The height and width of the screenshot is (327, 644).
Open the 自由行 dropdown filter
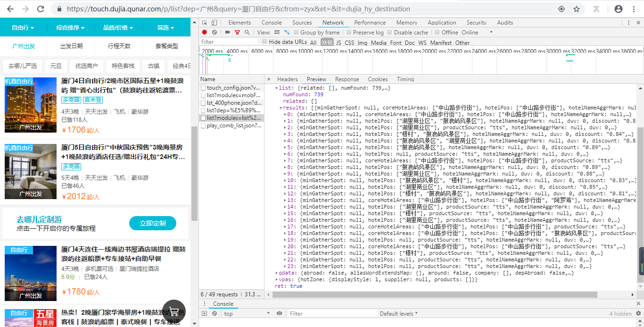click(x=23, y=28)
